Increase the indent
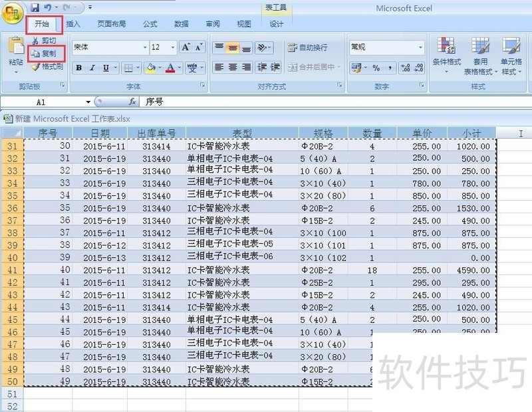532x412 pixels. [275, 67]
